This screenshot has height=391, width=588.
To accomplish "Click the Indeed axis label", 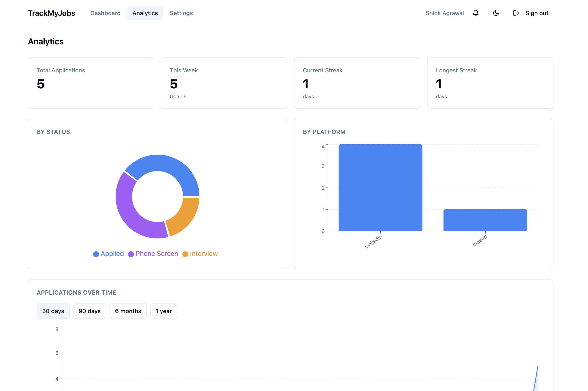I will tap(479, 241).
